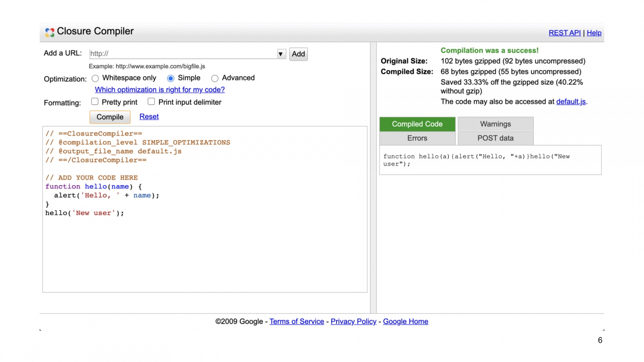Viewport: 644px width, 362px height.
Task: Select the Compiled Code tab
Action: tap(417, 124)
